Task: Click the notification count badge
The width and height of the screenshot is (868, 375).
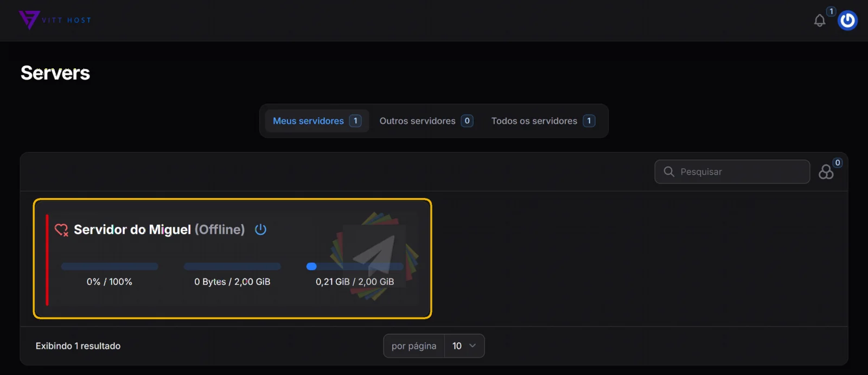Action: point(831,11)
